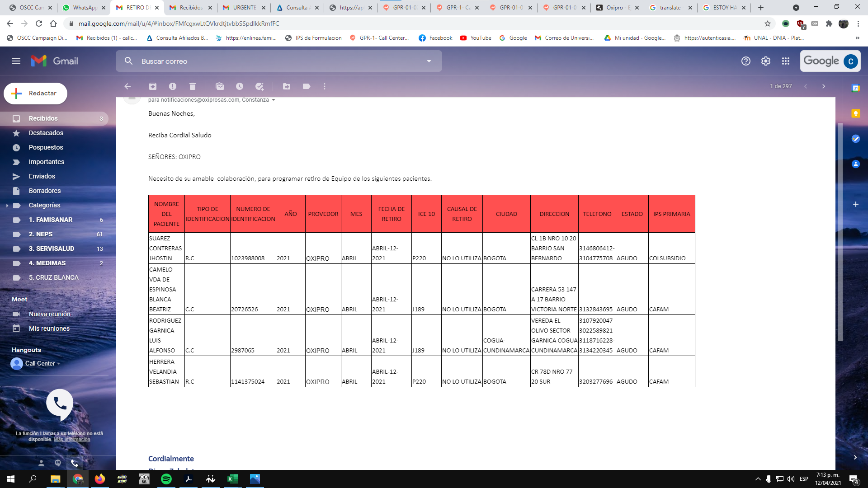The image size is (868, 488).
Task: Open the Gmail main menu hamburger
Action: (x=16, y=61)
